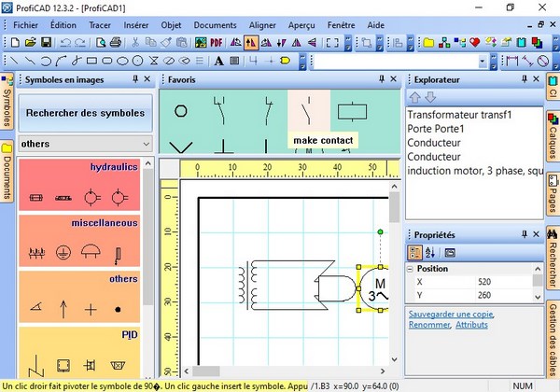Screen dimensions: 560x392
Task: Open the Édition menu
Action: coord(63,25)
